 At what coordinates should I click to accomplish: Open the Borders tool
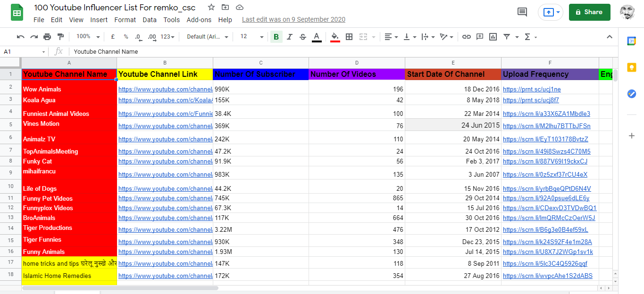point(349,37)
